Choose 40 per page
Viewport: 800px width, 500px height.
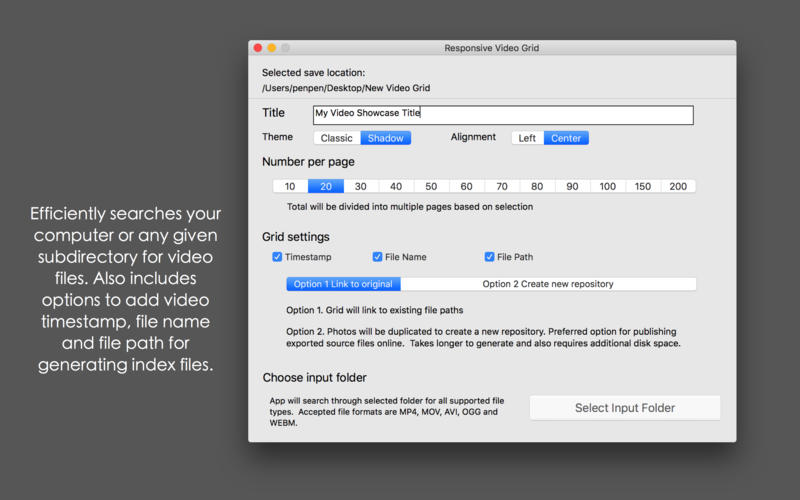click(x=396, y=186)
